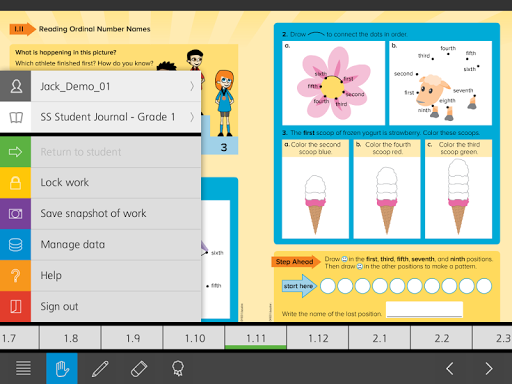The width and height of the screenshot is (512, 384).
Task: Open the award ribbon tool
Action: click(x=178, y=368)
